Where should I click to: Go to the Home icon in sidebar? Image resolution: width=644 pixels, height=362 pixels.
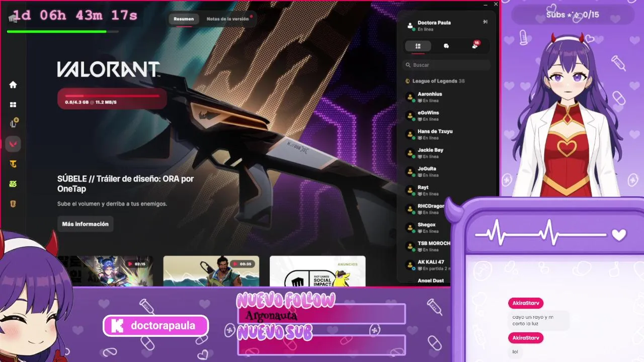[13, 84]
